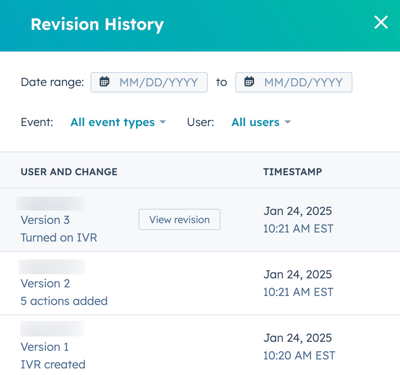Select the Version 3 label
This screenshot has height=375, width=400.
point(45,220)
